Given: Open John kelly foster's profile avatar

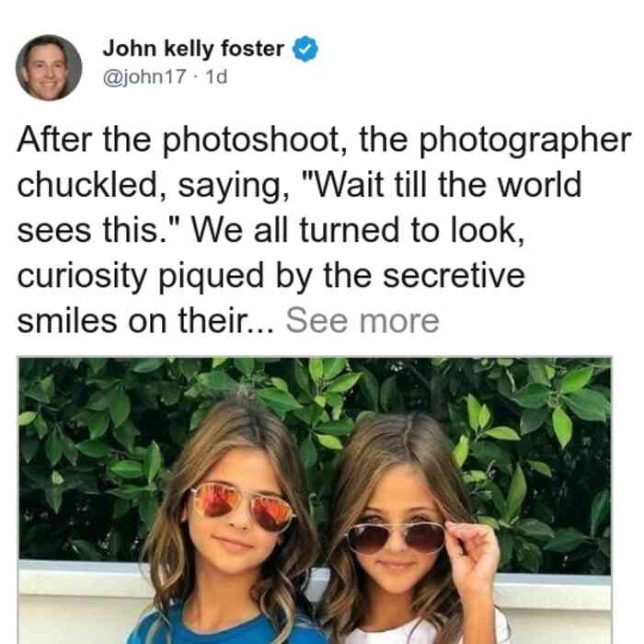Looking at the screenshot, I should click(49, 68).
